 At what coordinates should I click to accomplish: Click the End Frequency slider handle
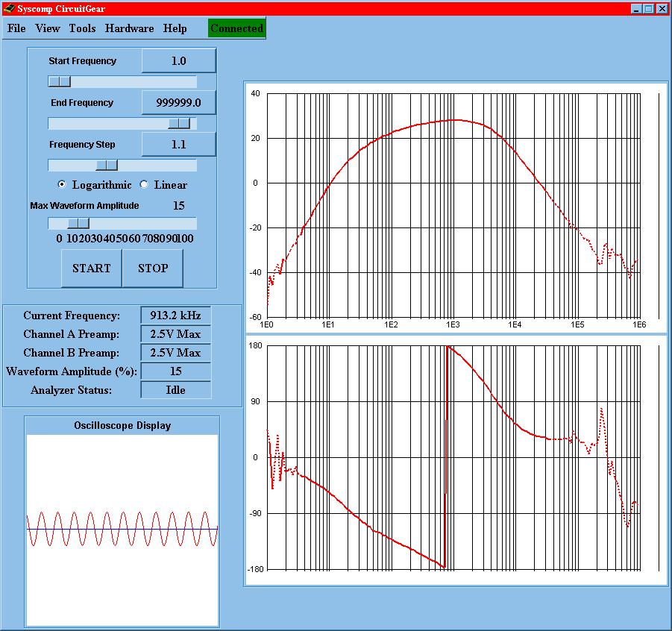[179, 123]
